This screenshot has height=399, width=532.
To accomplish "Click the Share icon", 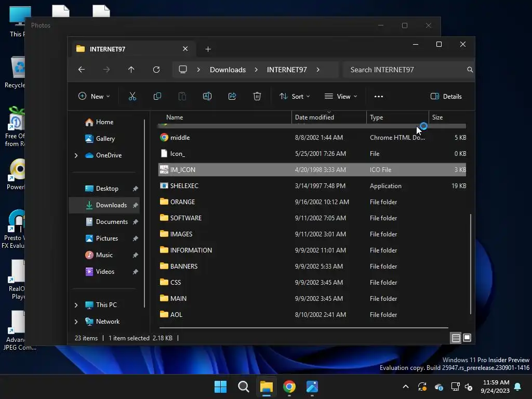I will pos(232,96).
